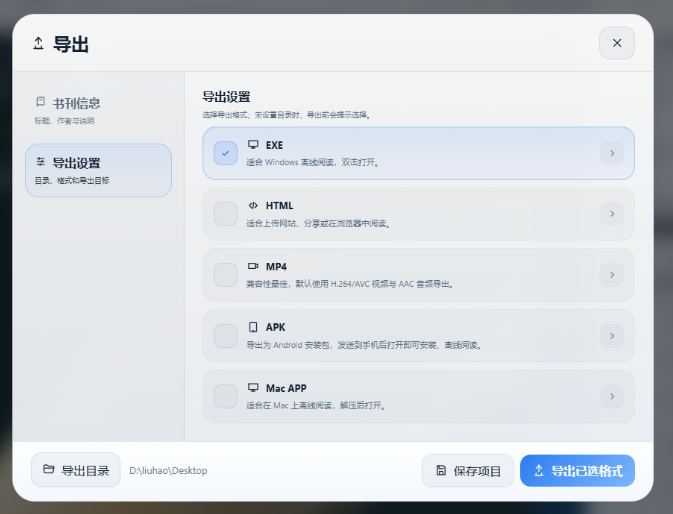Expand the EXE options chevron
This screenshot has width=673, height=514.
[x=612, y=153]
